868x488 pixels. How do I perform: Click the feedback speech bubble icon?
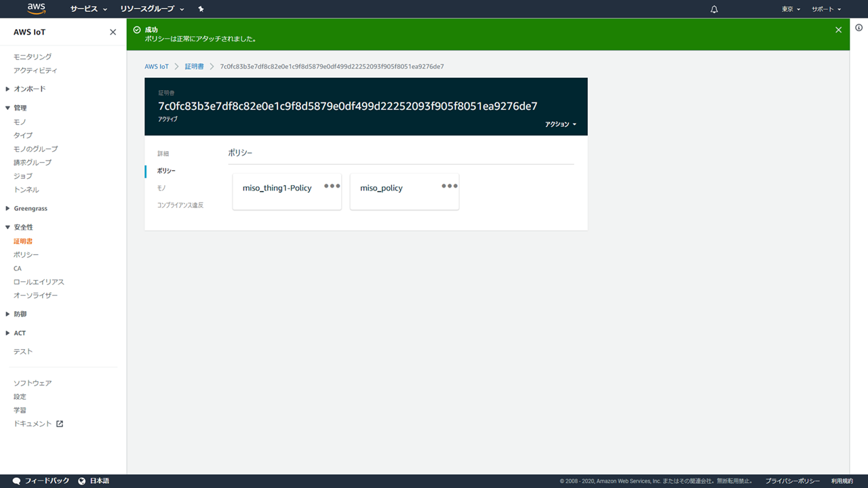[16, 481]
